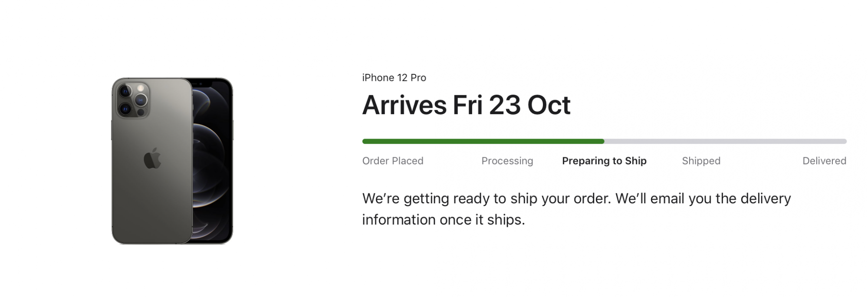The height and width of the screenshot is (298, 868).
Task: Click the camera flash on the iPhone
Action: [141, 88]
